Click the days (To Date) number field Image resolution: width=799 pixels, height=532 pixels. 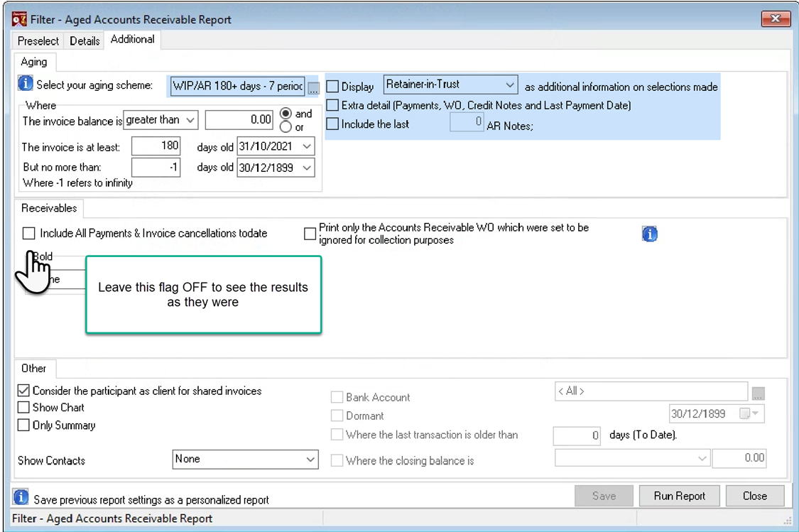pyautogui.click(x=577, y=435)
